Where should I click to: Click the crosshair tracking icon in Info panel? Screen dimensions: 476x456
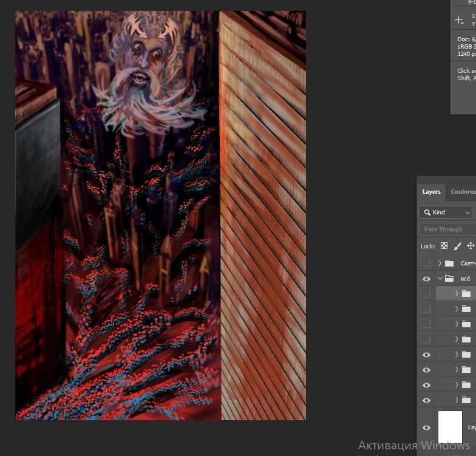(460, 20)
